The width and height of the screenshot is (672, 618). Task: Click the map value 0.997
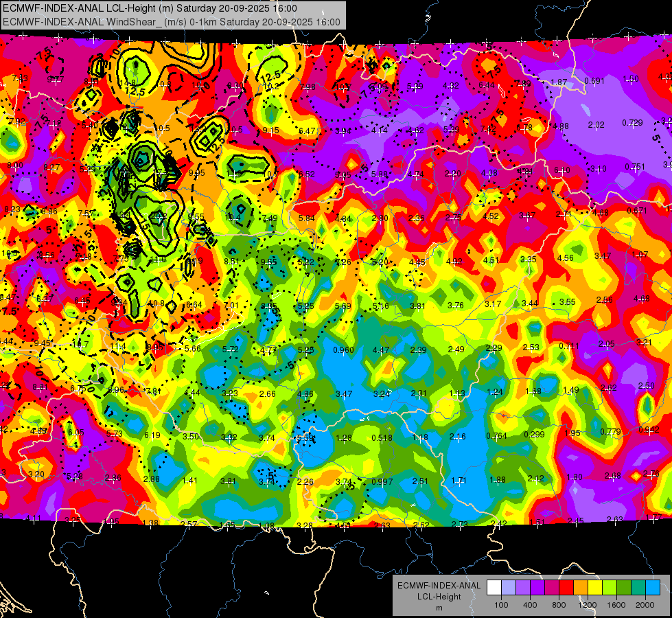[x=382, y=481]
